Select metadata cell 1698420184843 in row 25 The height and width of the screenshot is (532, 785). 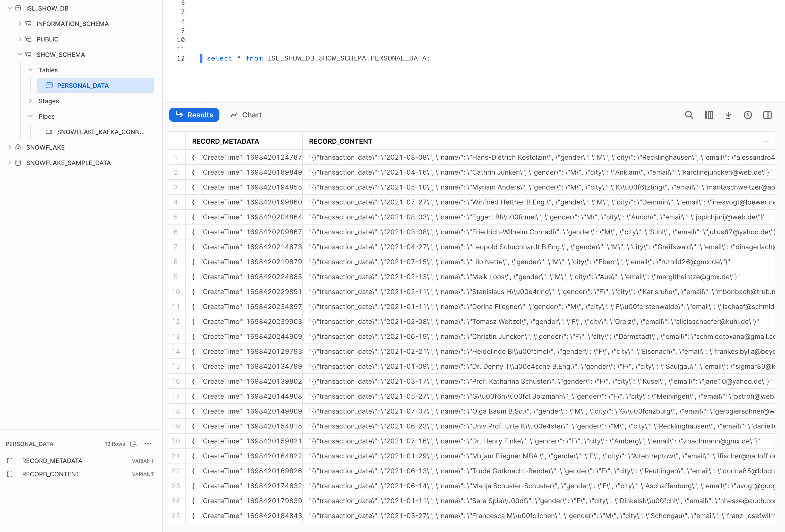(244, 516)
